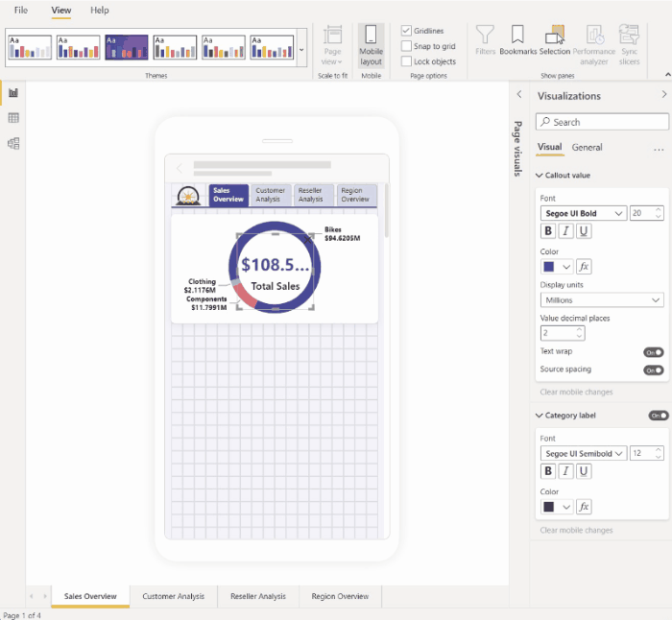Toggle Text wrap switch off
The height and width of the screenshot is (620, 672).
tap(654, 352)
